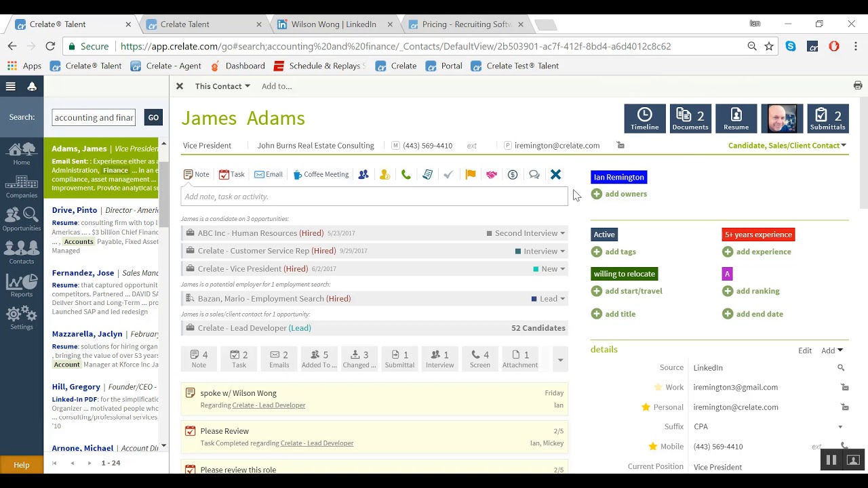Click add tags link

(x=614, y=251)
